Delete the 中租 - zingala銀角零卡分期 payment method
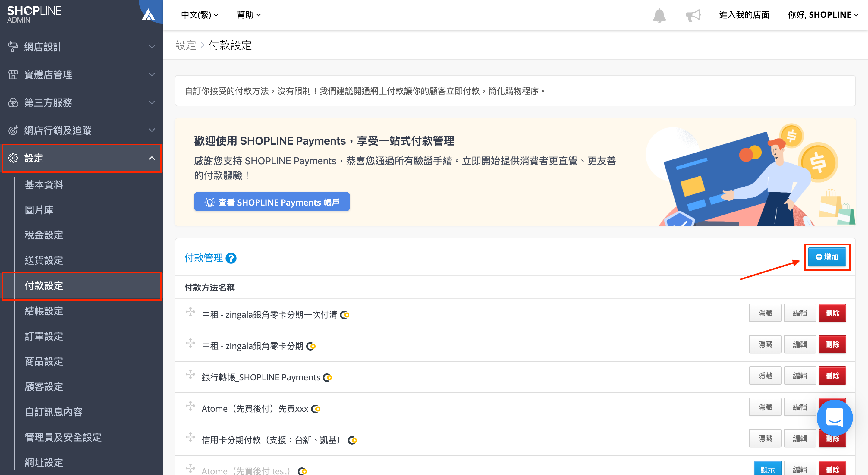Image resolution: width=868 pixels, height=475 pixels. (x=832, y=344)
